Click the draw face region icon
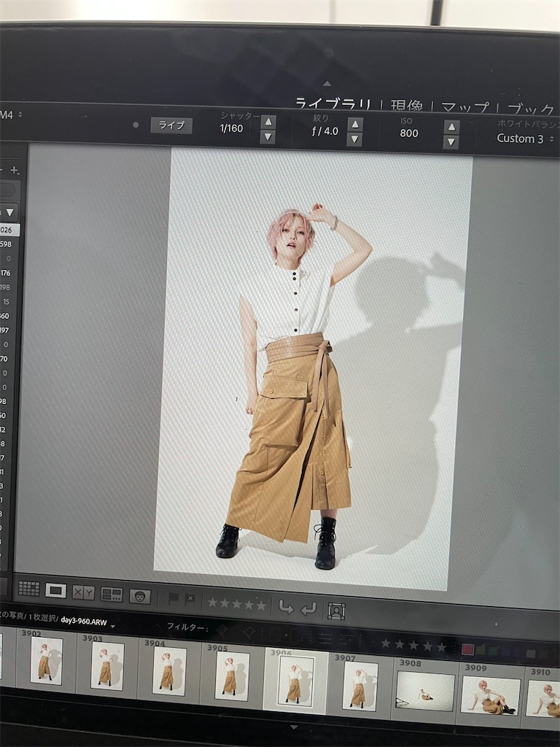This screenshot has width=560, height=747. 336,611
